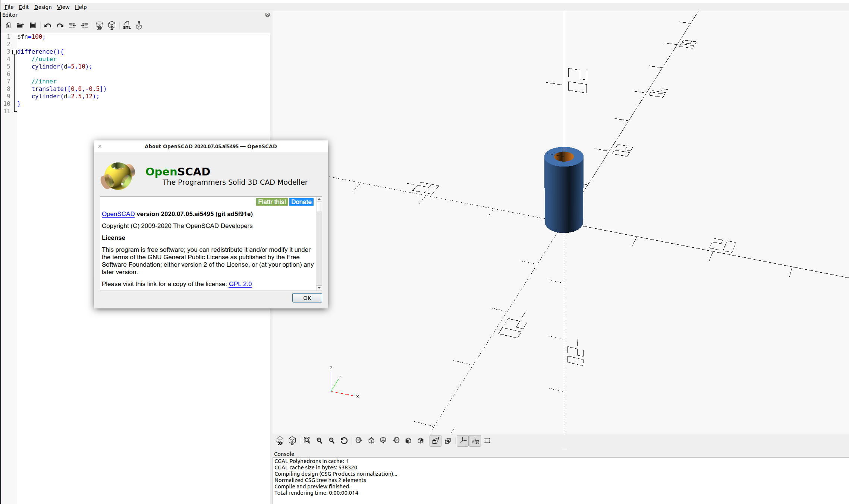Render the design with CGAL
Screen dimensions: 849x504
(111, 25)
